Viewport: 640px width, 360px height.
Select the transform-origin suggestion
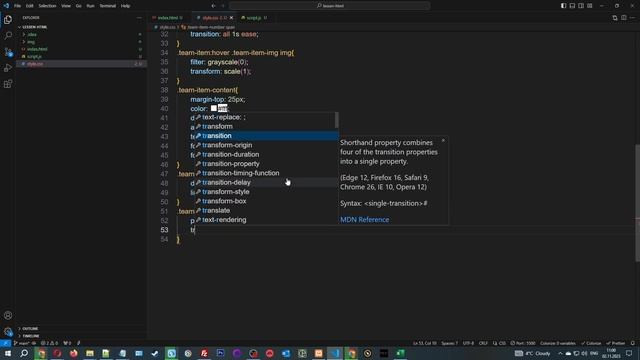[x=266, y=145]
